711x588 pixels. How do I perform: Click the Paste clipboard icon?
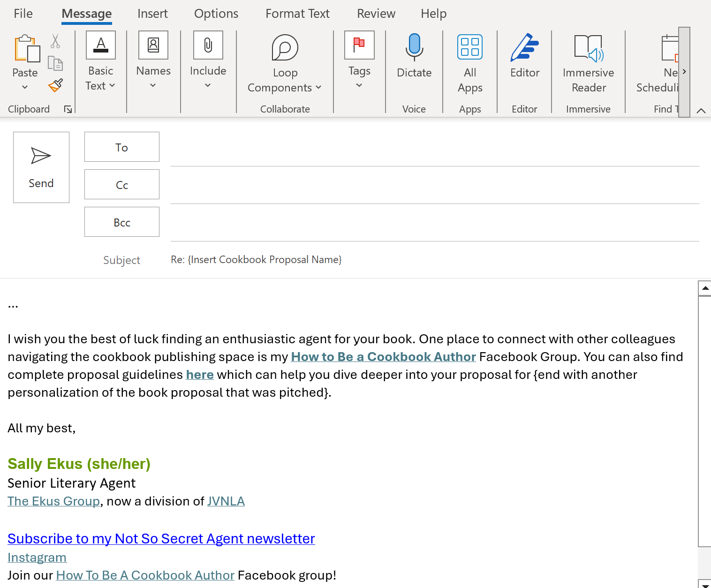pos(27,48)
